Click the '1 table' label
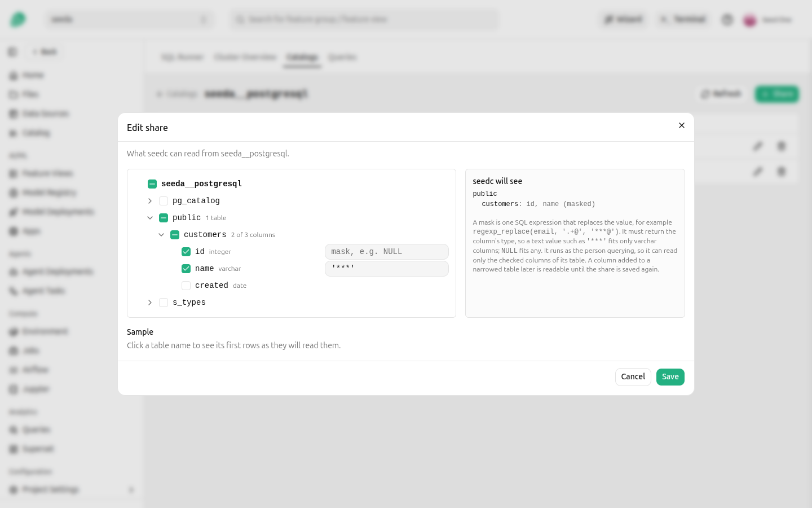The width and height of the screenshot is (812, 508). [x=216, y=218]
